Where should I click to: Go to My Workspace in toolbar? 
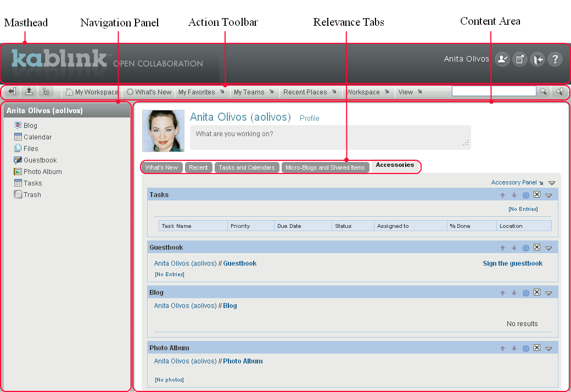[92, 92]
